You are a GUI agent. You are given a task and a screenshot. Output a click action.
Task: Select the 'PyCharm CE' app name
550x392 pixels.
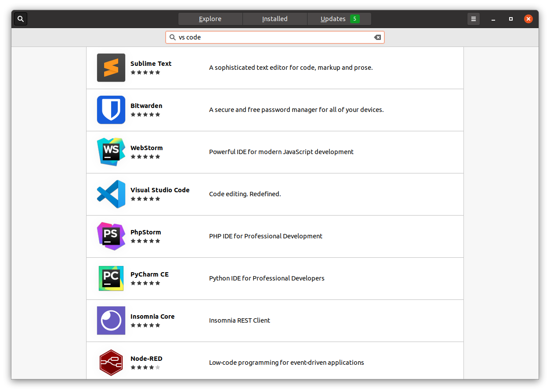(149, 274)
